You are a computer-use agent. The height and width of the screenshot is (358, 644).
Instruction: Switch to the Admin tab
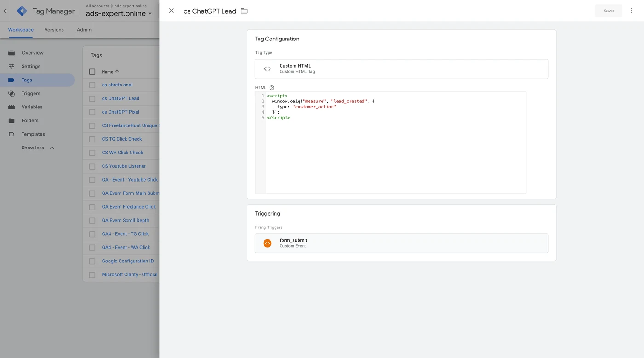pos(84,30)
